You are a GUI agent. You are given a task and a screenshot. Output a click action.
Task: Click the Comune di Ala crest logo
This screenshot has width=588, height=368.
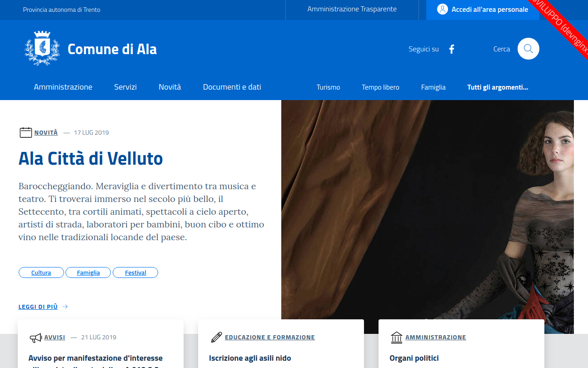[42, 48]
